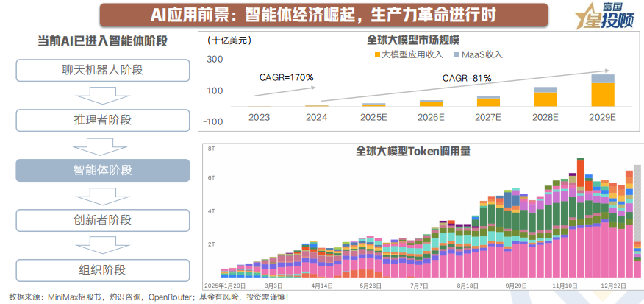
Task: Select the 组织阶段 stage box
Action: (x=103, y=269)
